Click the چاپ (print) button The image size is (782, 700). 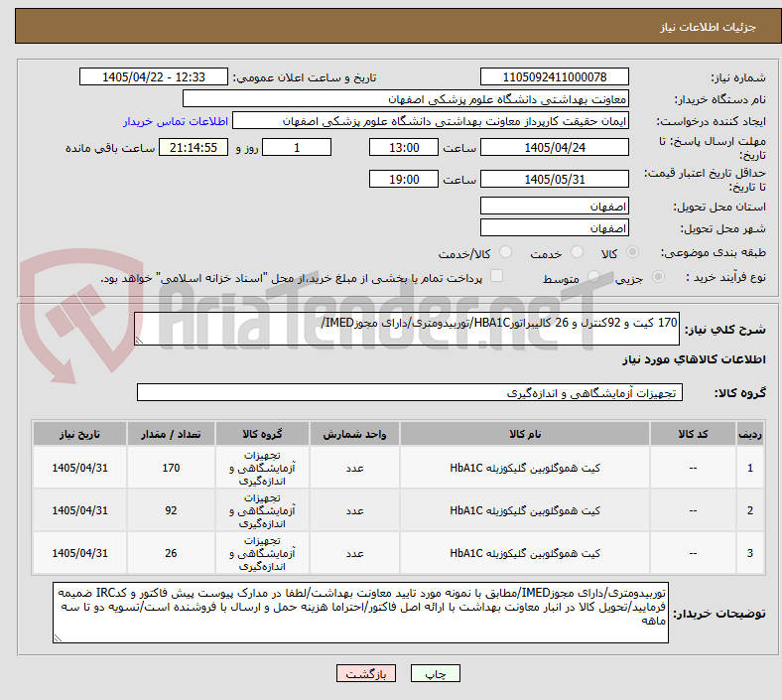[x=435, y=673]
